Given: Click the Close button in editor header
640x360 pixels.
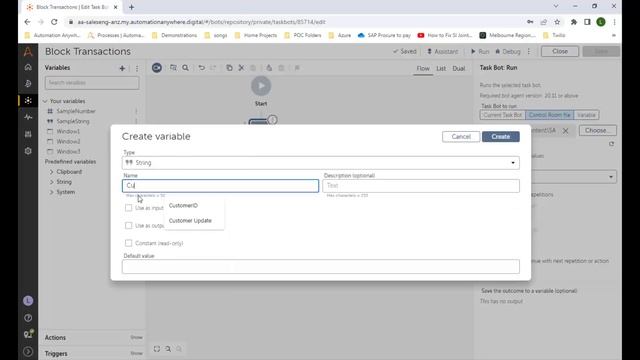Looking at the screenshot, I should tap(560, 51).
